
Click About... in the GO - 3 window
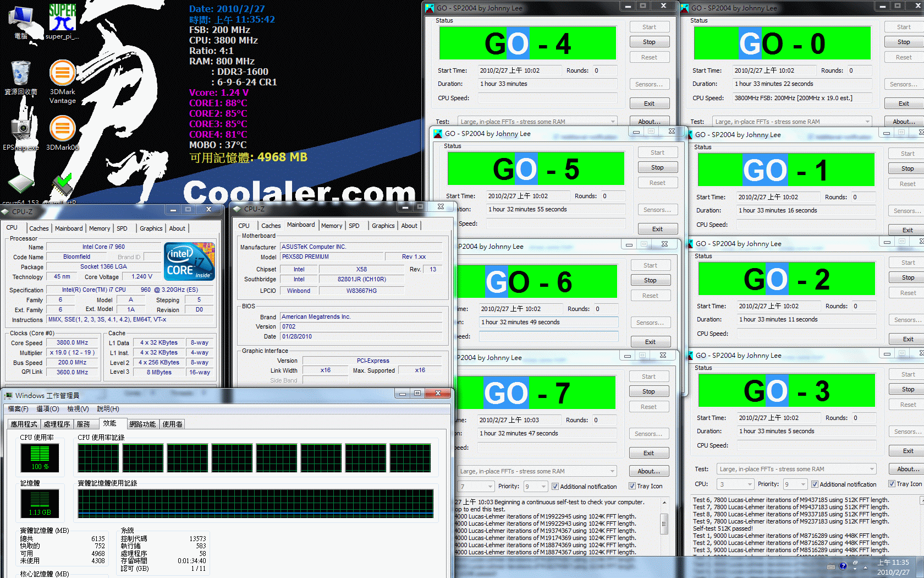pyautogui.click(x=908, y=469)
